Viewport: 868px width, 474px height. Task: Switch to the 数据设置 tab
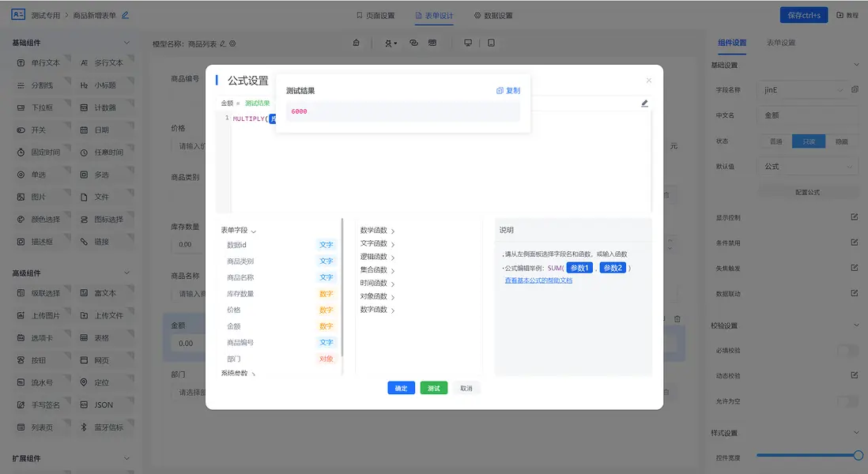[x=499, y=14]
